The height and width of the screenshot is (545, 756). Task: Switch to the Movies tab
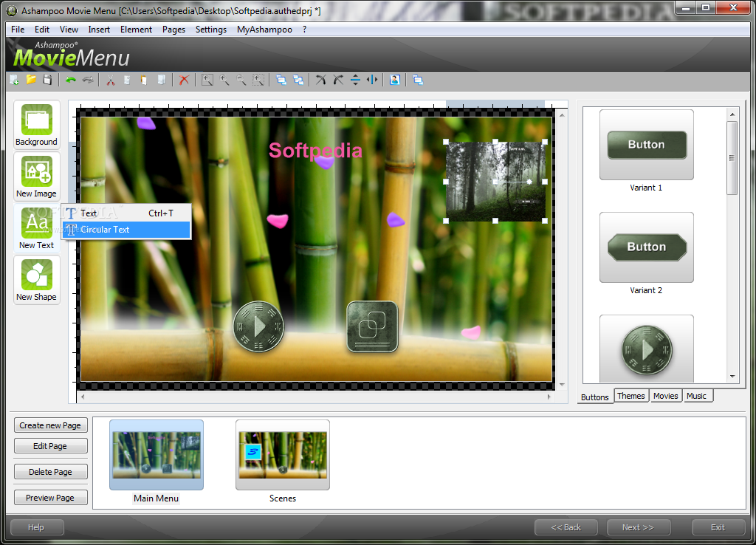click(x=665, y=396)
